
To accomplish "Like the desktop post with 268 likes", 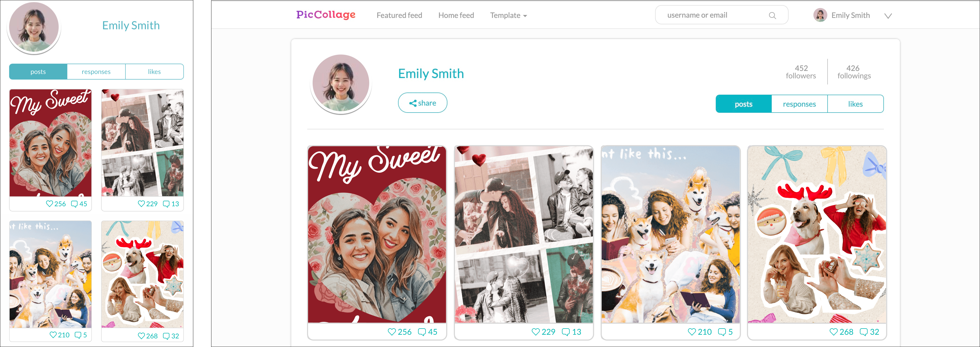I will tap(833, 332).
